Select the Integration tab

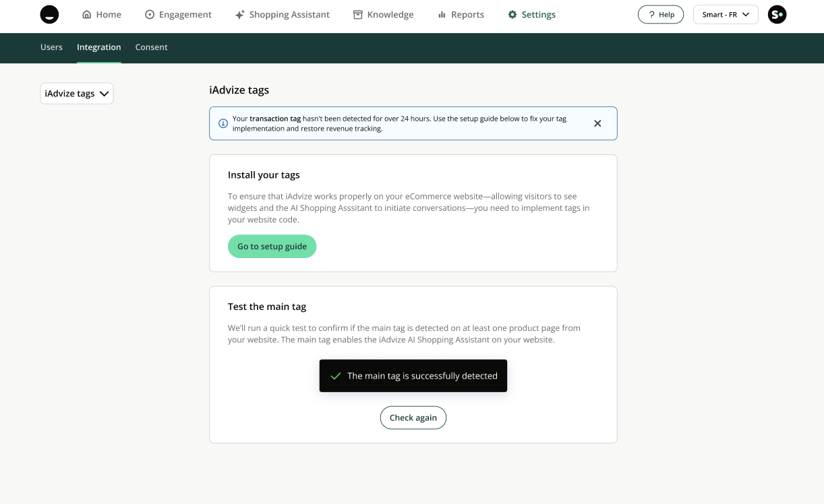pos(99,47)
